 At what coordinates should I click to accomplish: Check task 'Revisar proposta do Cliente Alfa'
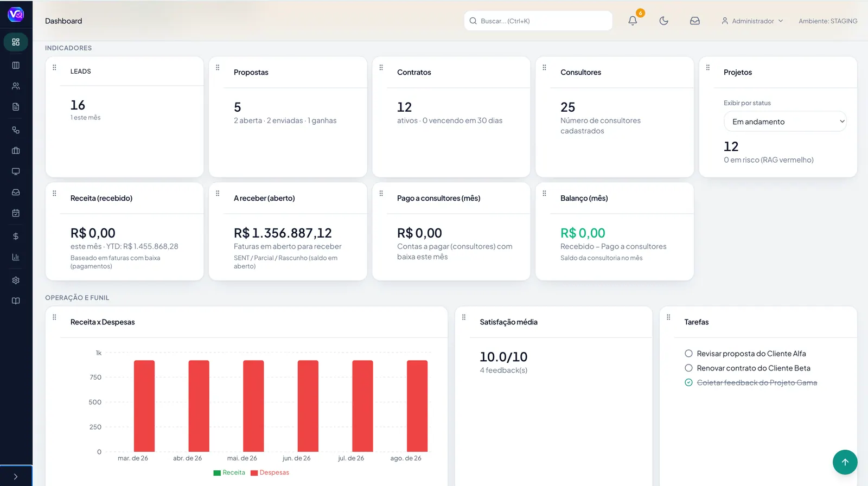tap(688, 354)
